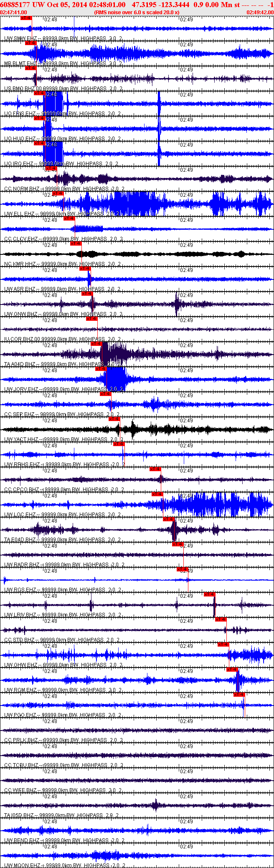Select the CC WIFE BHZ station label
Image resolution: width=274 pixels, height=868 pixels.
(63, 790)
